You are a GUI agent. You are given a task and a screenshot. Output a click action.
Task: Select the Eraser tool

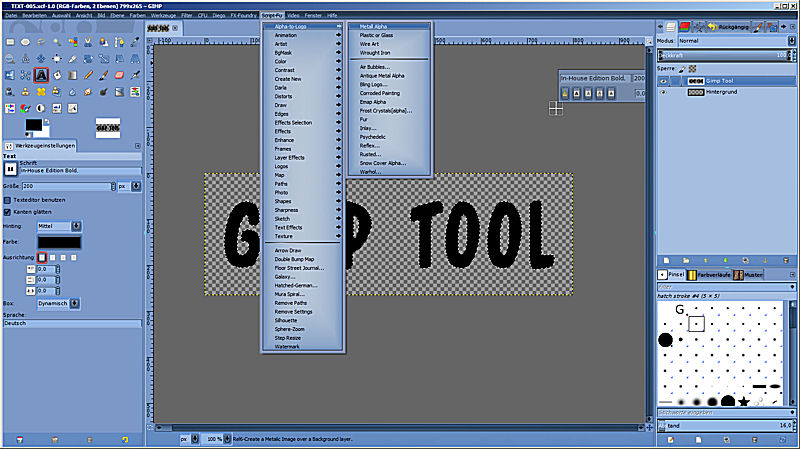119,76
